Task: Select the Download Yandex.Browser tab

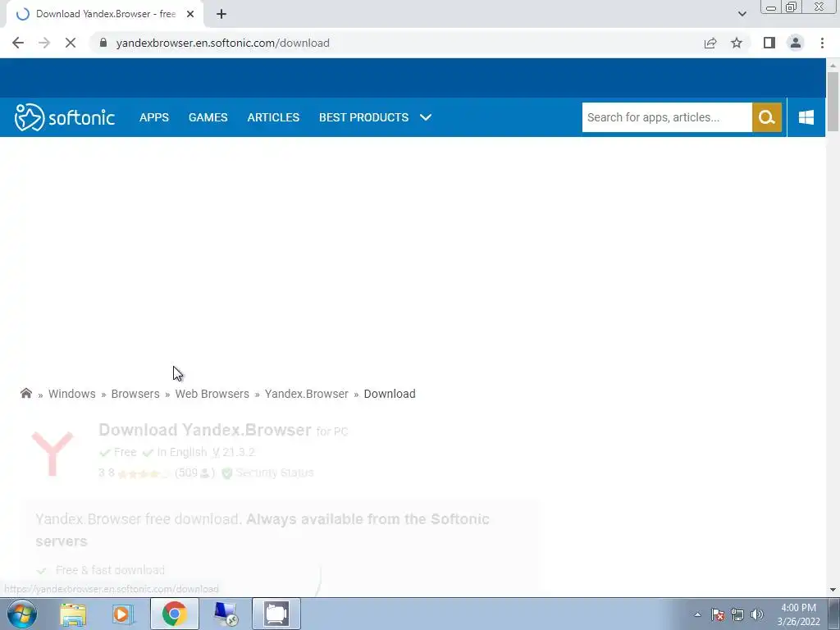Action: tap(105, 14)
